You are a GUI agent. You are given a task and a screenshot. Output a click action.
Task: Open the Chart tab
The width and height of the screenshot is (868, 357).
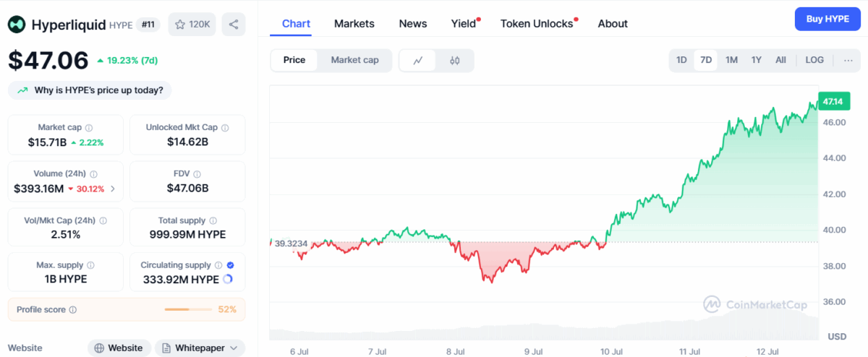tap(296, 24)
